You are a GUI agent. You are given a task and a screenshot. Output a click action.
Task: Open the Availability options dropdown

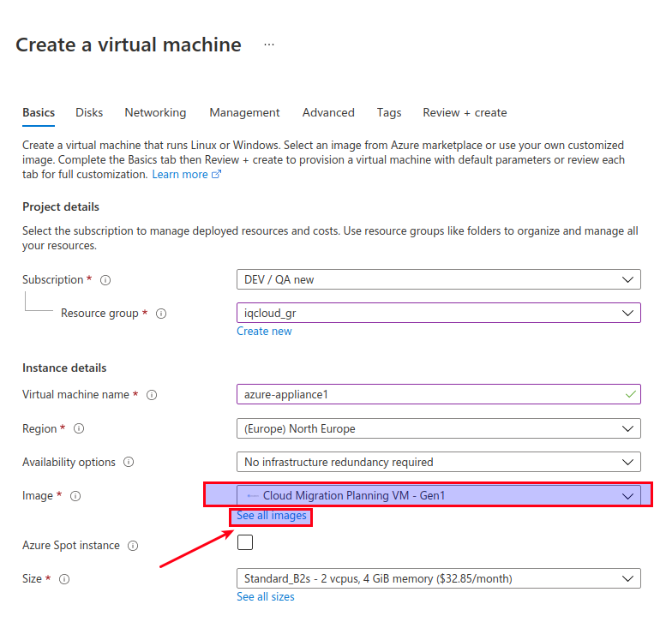[439, 462]
